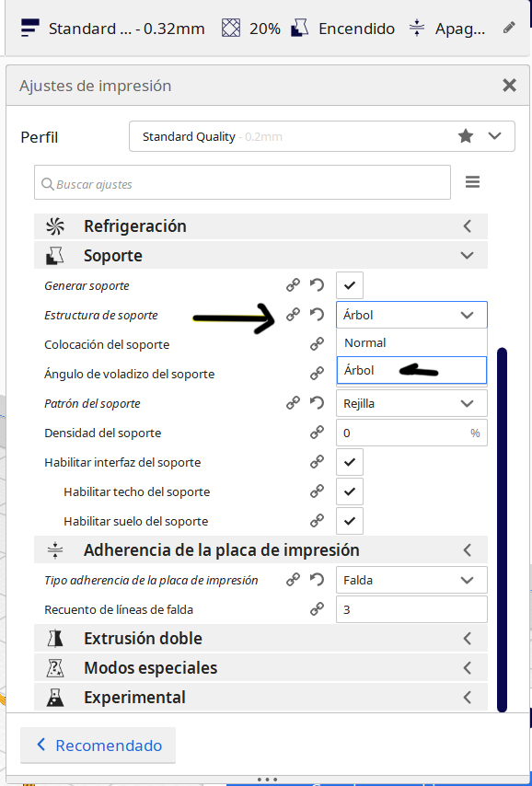Click link icon for Habilitar techo del soporte
Viewport: 532px width, 786px height.
click(x=317, y=491)
